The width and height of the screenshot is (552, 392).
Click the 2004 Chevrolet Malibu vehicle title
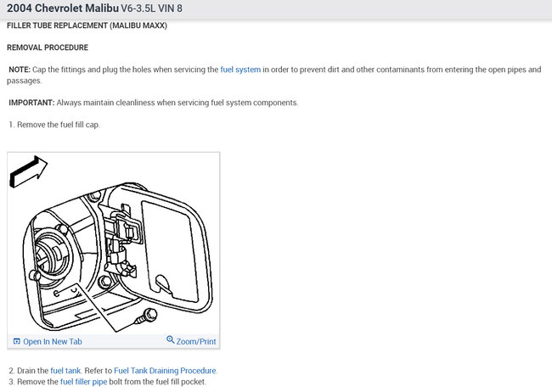[63, 8]
